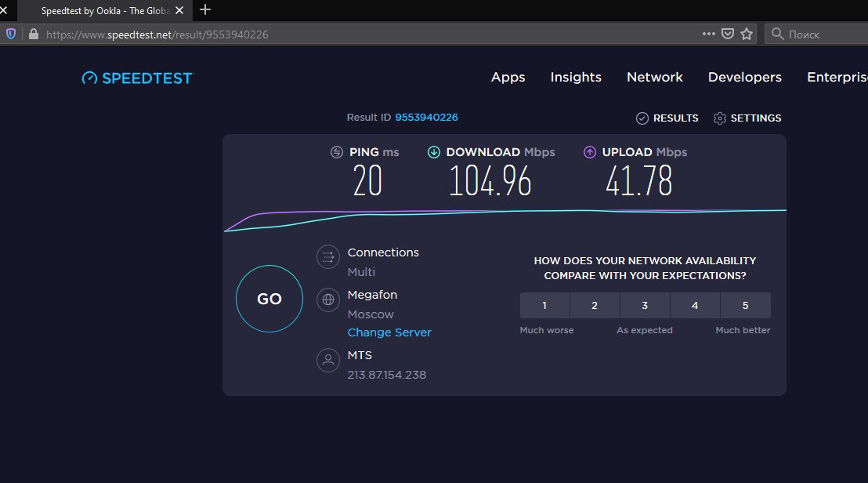Click Change Server link
Image resolution: width=868 pixels, height=483 pixels.
coord(389,332)
